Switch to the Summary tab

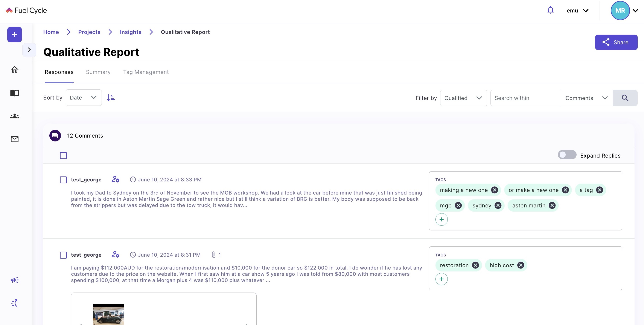pyautogui.click(x=98, y=72)
